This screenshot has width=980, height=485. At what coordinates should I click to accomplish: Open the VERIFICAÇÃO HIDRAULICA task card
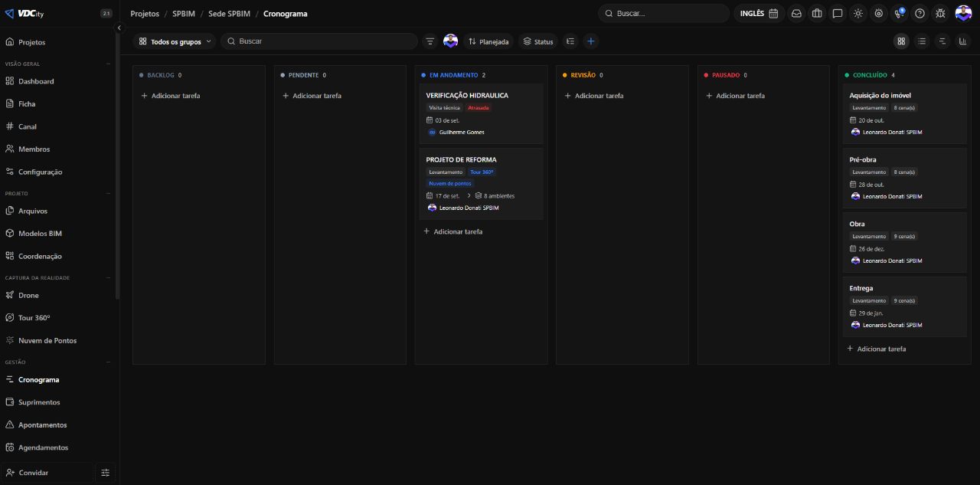(x=481, y=113)
